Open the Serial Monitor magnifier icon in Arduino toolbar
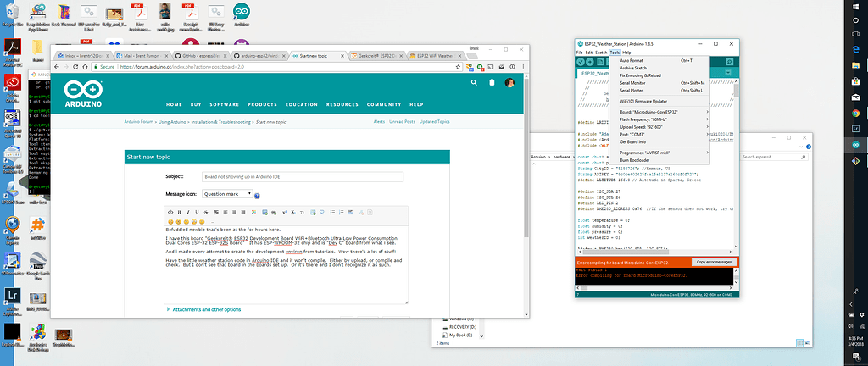868x366 pixels. (730, 62)
